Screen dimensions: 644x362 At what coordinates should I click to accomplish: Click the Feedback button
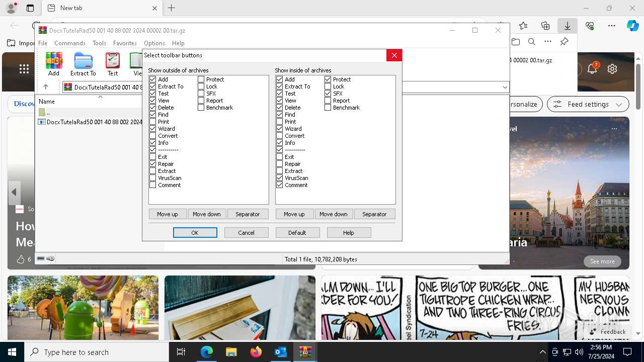608,332
